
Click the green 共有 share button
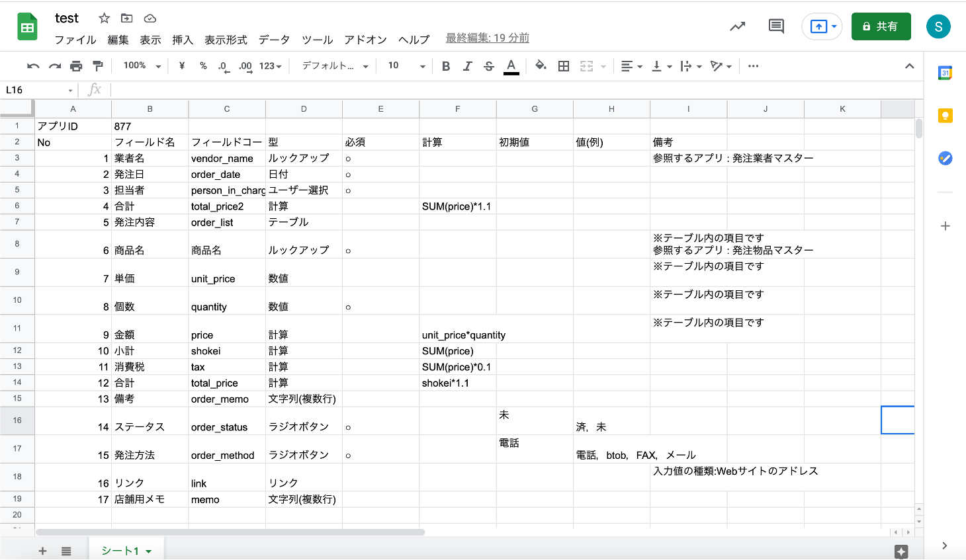click(881, 26)
